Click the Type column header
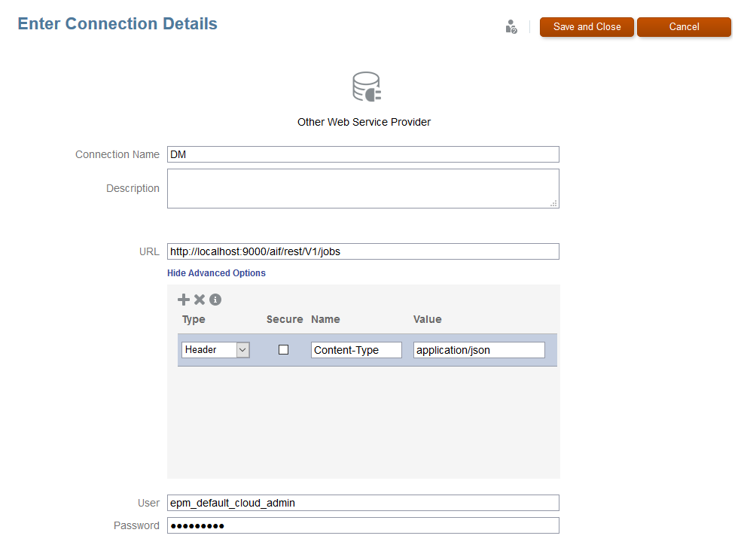 click(x=194, y=319)
